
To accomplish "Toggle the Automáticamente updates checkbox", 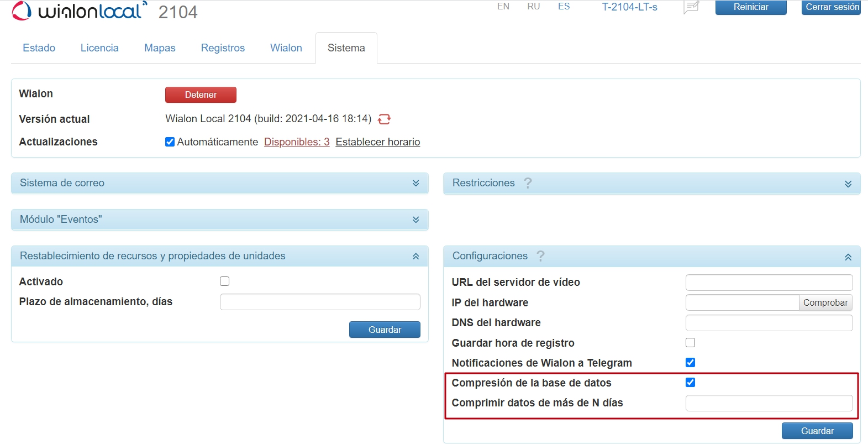I will point(170,142).
